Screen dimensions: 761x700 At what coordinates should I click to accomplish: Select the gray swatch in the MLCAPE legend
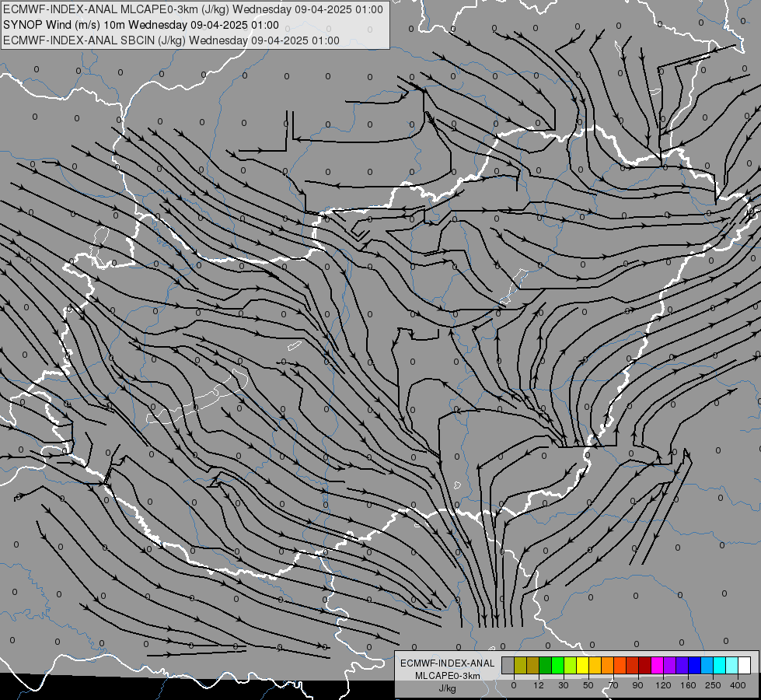tap(508, 665)
